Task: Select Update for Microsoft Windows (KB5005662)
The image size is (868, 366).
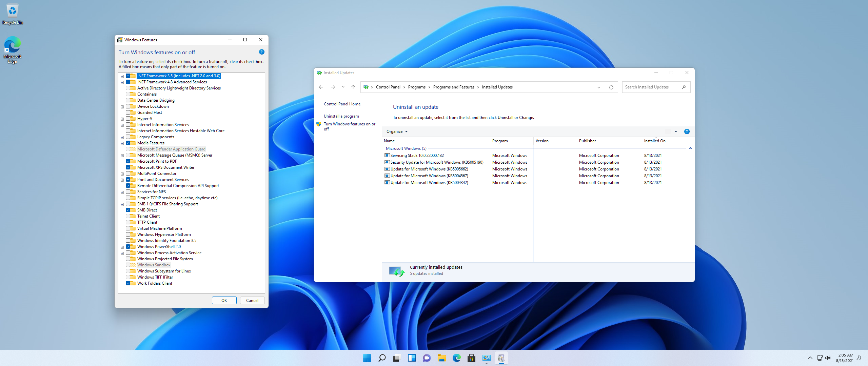Action: click(429, 169)
